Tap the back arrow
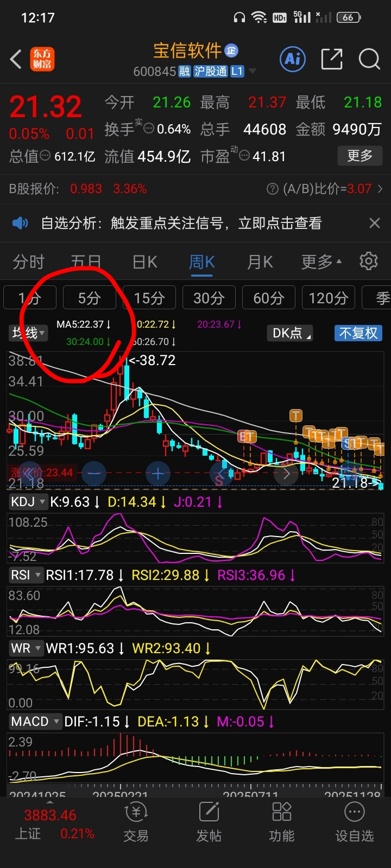 [x=16, y=59]
